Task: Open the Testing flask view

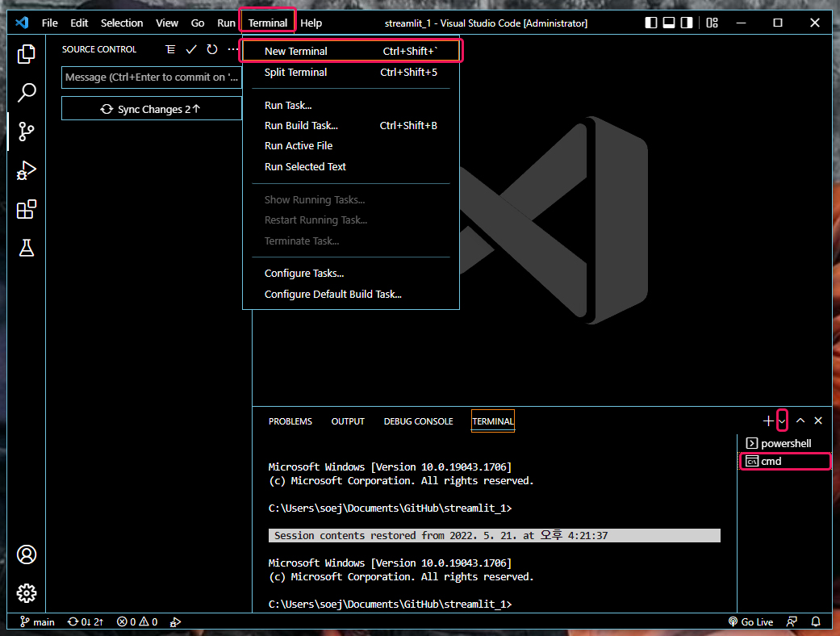Action: point(27,248)
